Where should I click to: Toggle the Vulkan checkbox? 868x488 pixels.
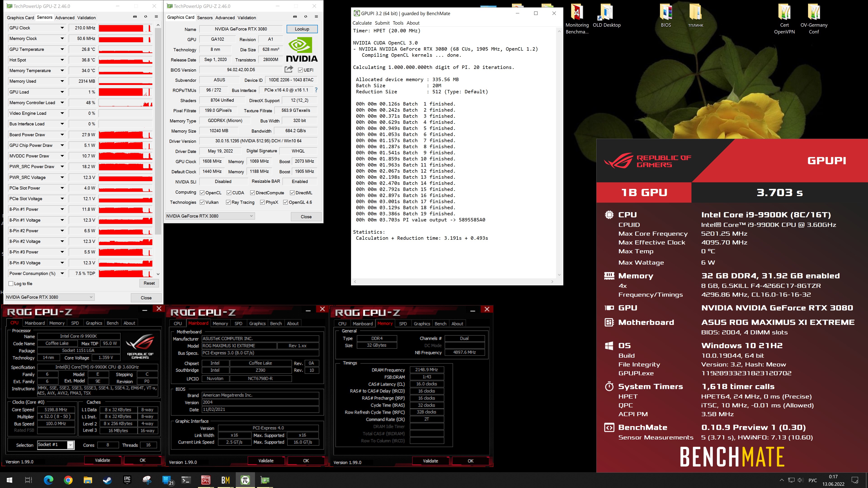pos(202,202)
